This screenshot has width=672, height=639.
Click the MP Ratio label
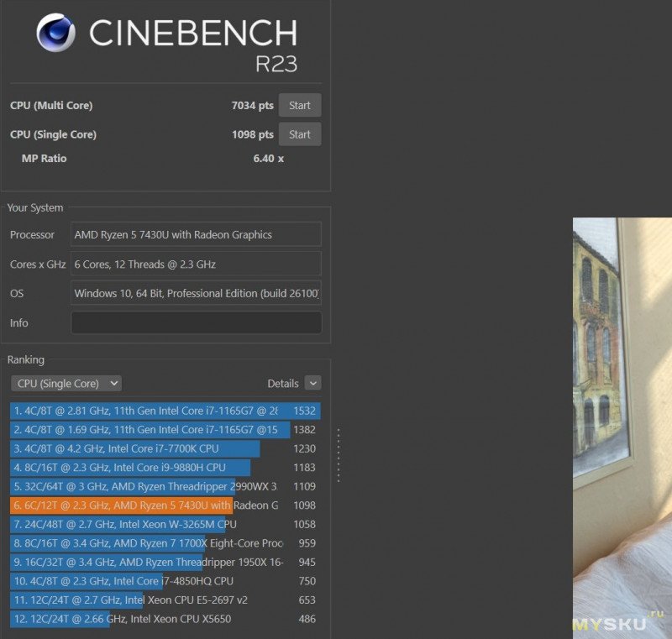pos(45,159)
